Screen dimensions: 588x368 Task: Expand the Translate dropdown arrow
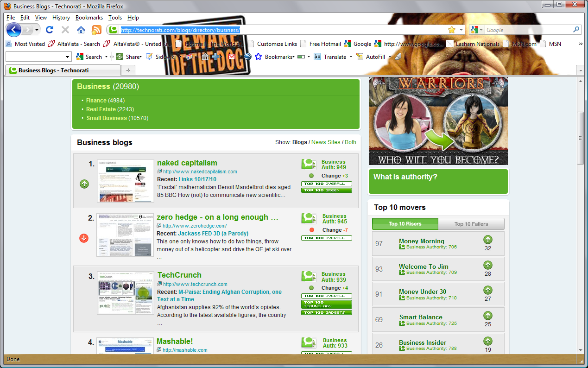point(351,57)
